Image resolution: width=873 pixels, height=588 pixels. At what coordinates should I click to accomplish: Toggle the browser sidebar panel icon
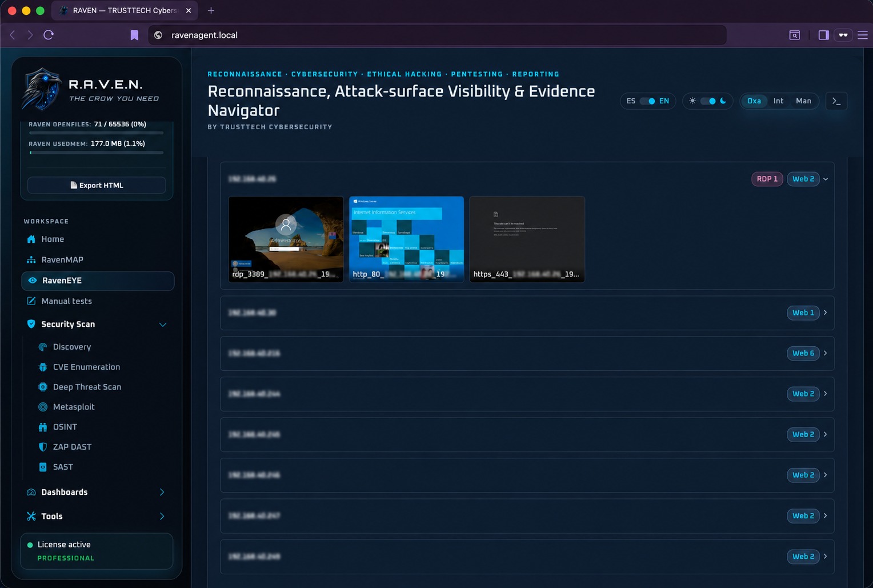coord(823,35)
